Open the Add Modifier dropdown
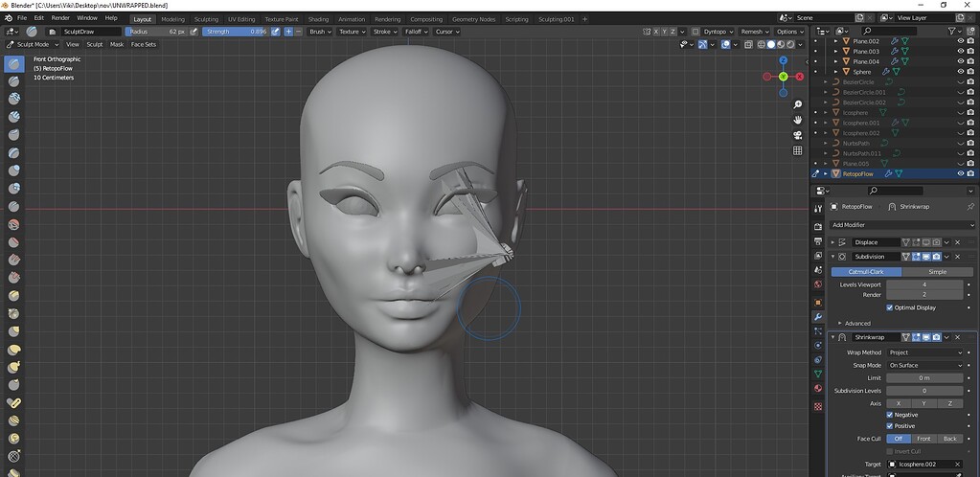980x477 pixels. (901, 224)
